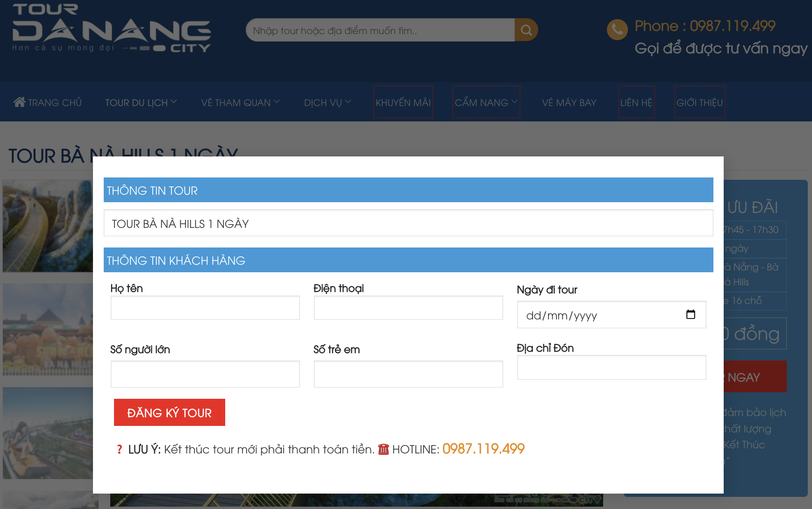Click the home icon beside Trang Chủ

[x=19, y=102]
